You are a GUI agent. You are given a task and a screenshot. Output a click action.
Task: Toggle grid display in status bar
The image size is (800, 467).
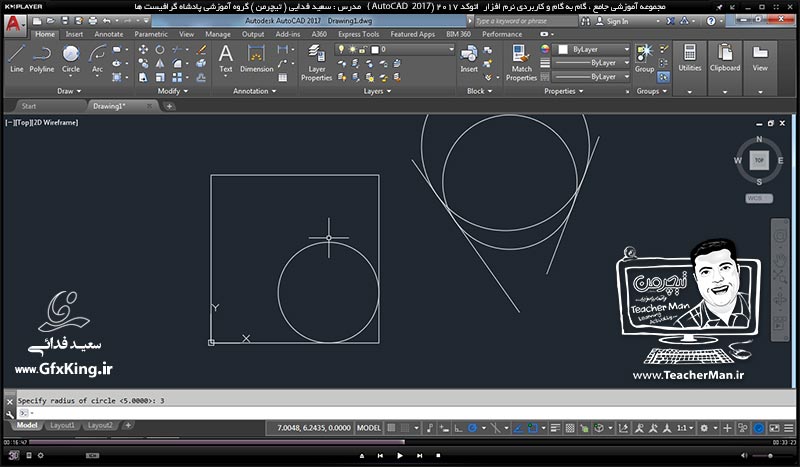click(391, 428)
